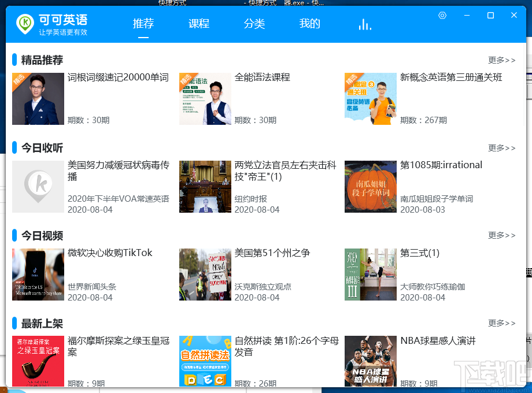The image size is (532, 393).
Task: Go to the 我的 tab
Action: [x=309, y=24]
